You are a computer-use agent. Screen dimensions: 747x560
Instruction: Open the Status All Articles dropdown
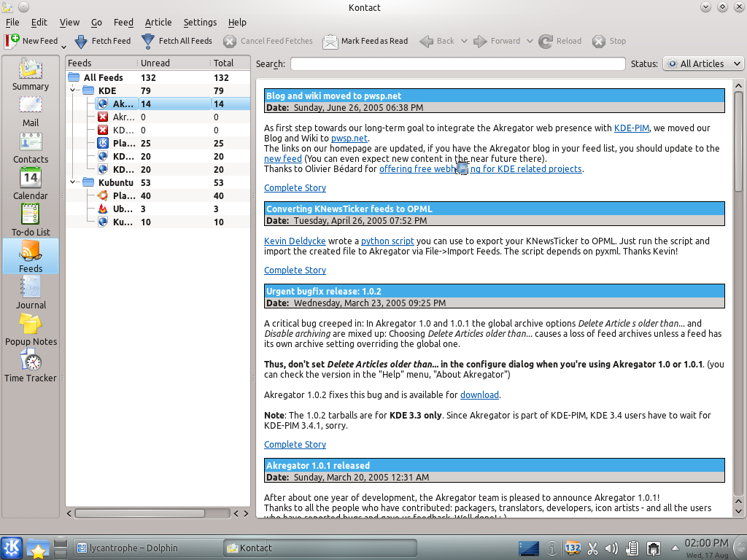pos(703,63)
